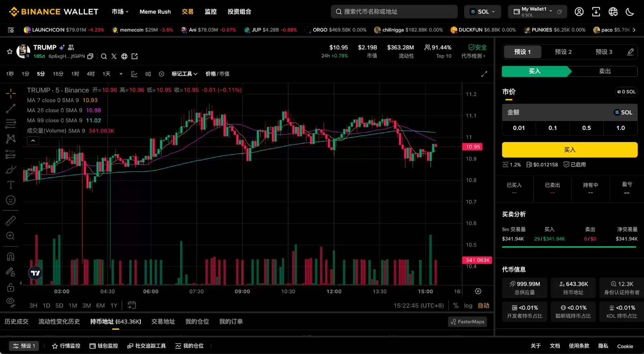Copy the TRUMP contract address

click(x=91, y=56)
